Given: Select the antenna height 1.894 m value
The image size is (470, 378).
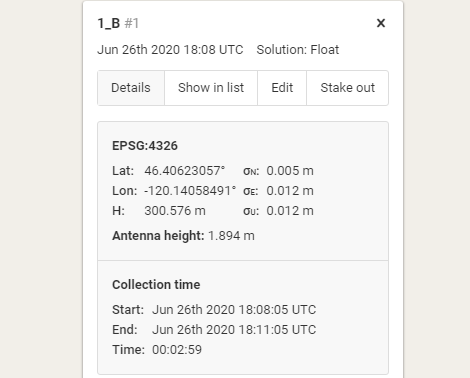Looking at the screenshot, I should pyautogui.click(x=231, y=236).
